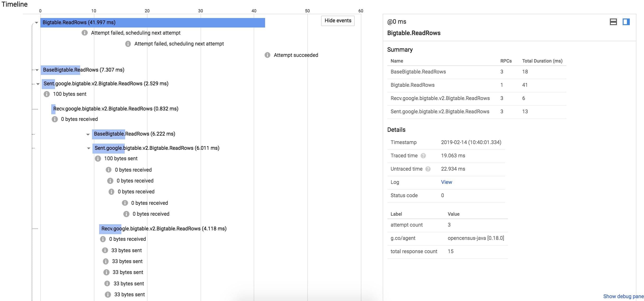Select Recv.google.bigtable 4.118 ms span bar
644x301 pixels.
click(x=110, y=228)
